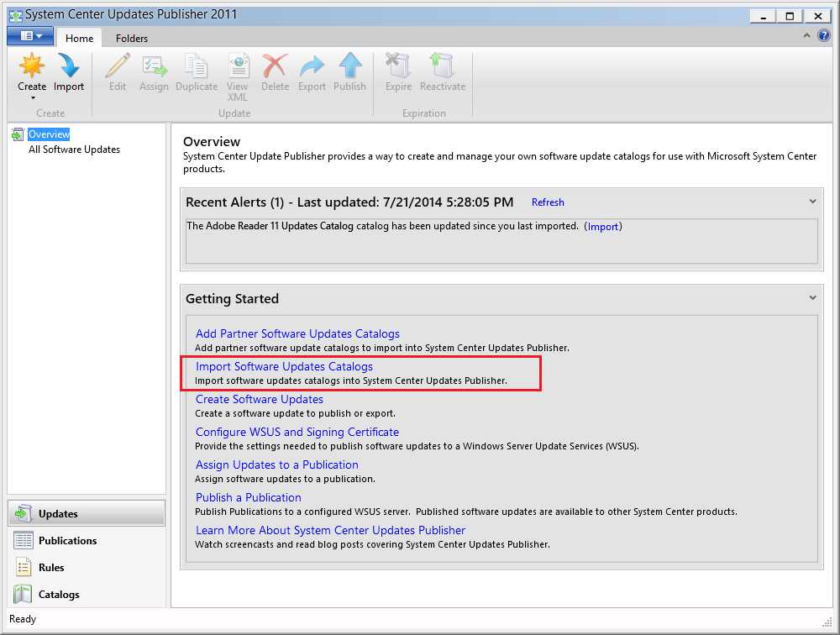Switch to the Folders ribbon tab
The height and width of the screenshot is (635, 840).
tap(132, 38)
